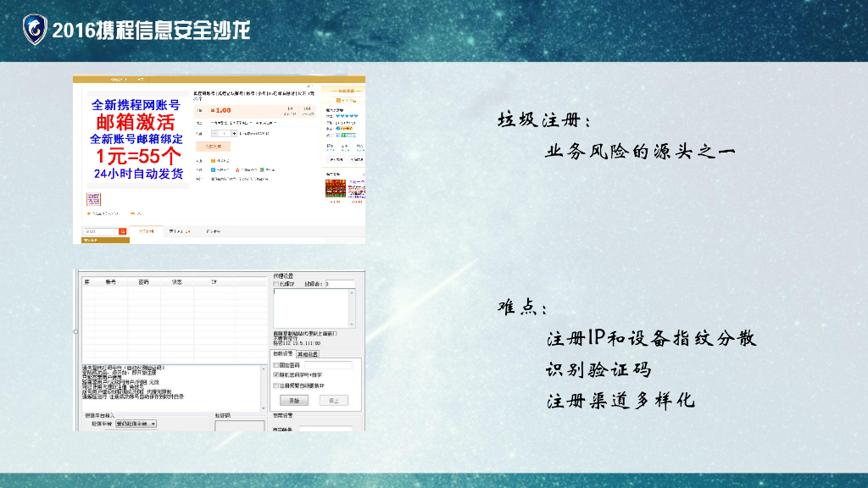Click the 密码 column header
Screen dimensions: 868x488
143,282
